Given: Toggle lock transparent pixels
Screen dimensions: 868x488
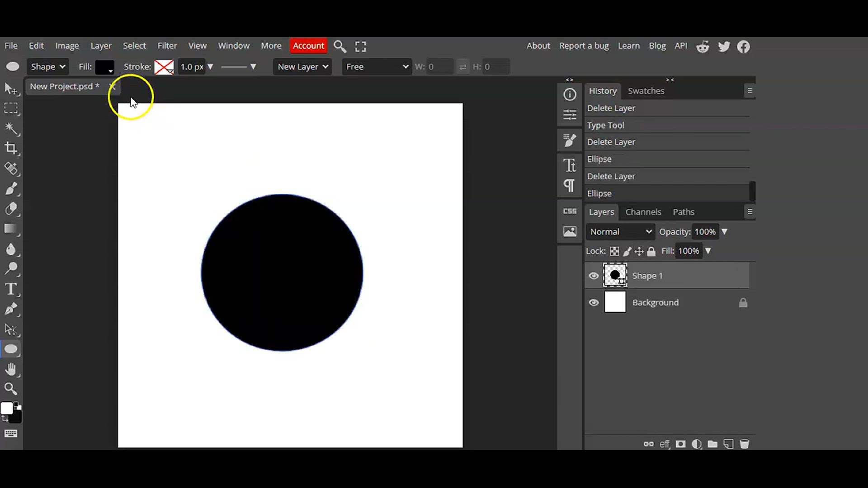Looking at the screenshot, I should tap(614, 251).
